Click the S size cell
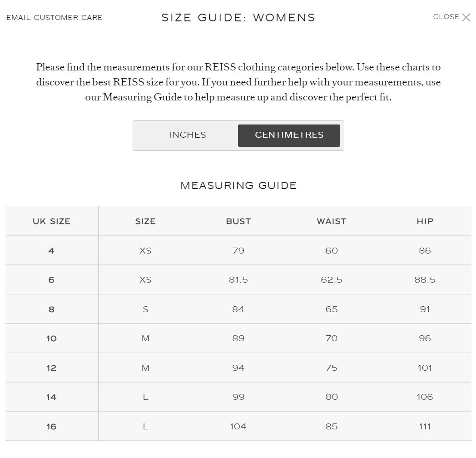The image size is (476, 458). pyautogui.click(x=145, y=309)
